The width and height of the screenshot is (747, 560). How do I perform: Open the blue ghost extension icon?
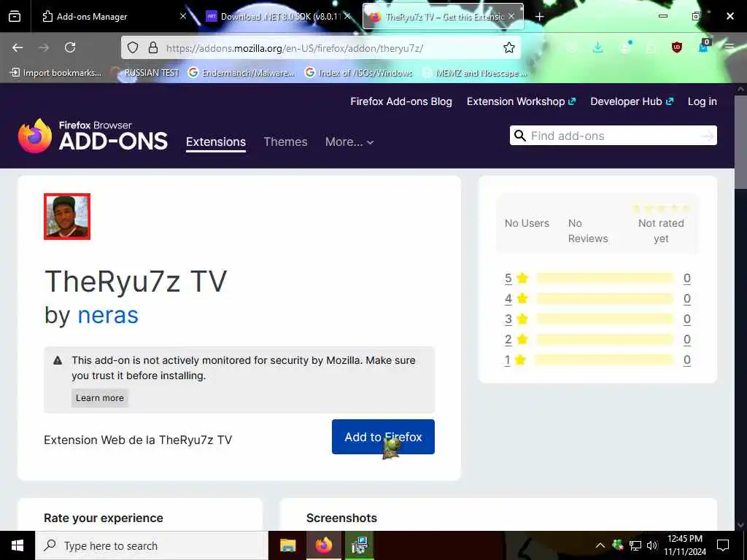click(x=704, y=46)
